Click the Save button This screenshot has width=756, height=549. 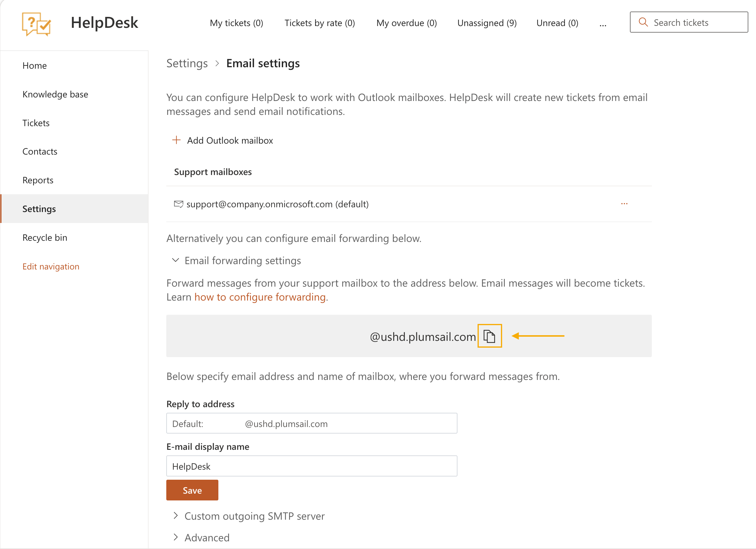pos(192,490)
